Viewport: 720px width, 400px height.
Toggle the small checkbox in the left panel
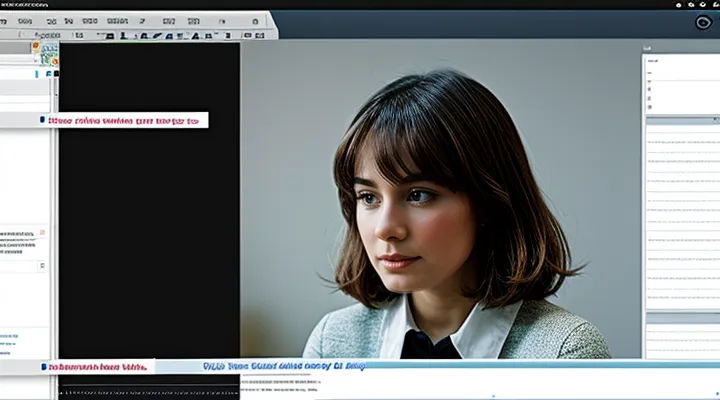click(42, 266)
